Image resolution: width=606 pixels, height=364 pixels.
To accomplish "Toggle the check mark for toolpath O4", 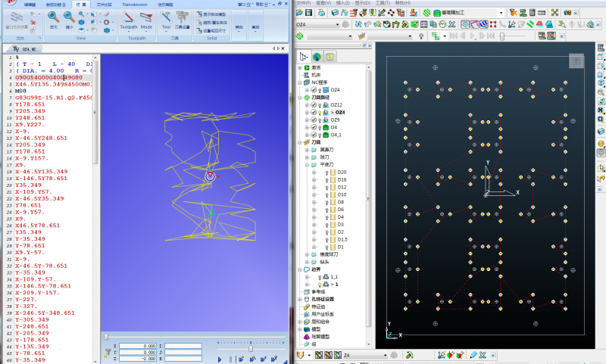I will pyautogui.click(x=314, y=127).
